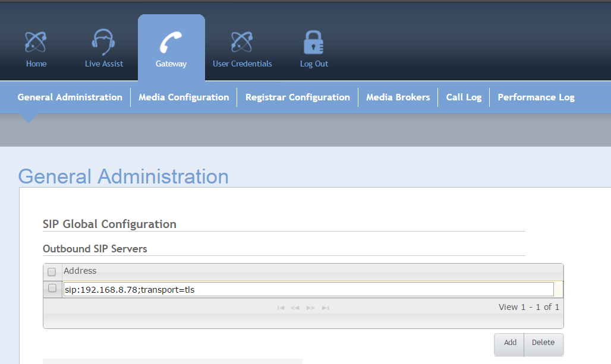The width and height of the screenshot is (611, 364).
Task: Select the Gateway phone icon
Action: (x=171, y=42)
